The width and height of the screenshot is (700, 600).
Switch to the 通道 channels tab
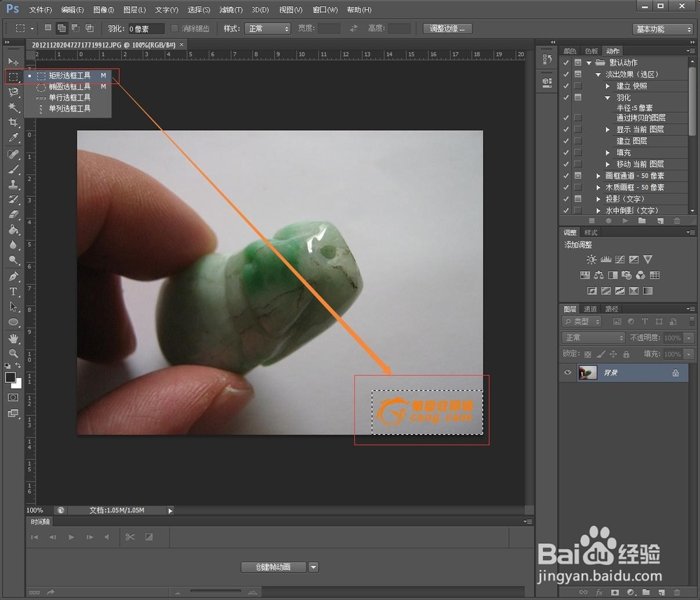tap(590, 309)
